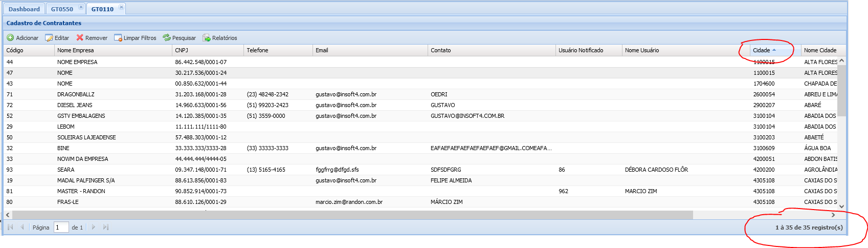Click the Remover button label
Screen dimensions: 868x248
point(96,38)
